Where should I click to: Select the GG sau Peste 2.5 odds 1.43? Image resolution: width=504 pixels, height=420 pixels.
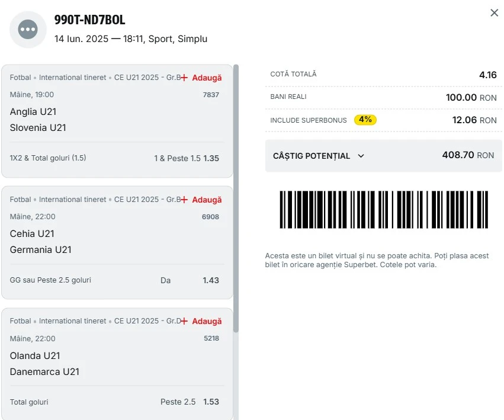[x=210, y=280]
